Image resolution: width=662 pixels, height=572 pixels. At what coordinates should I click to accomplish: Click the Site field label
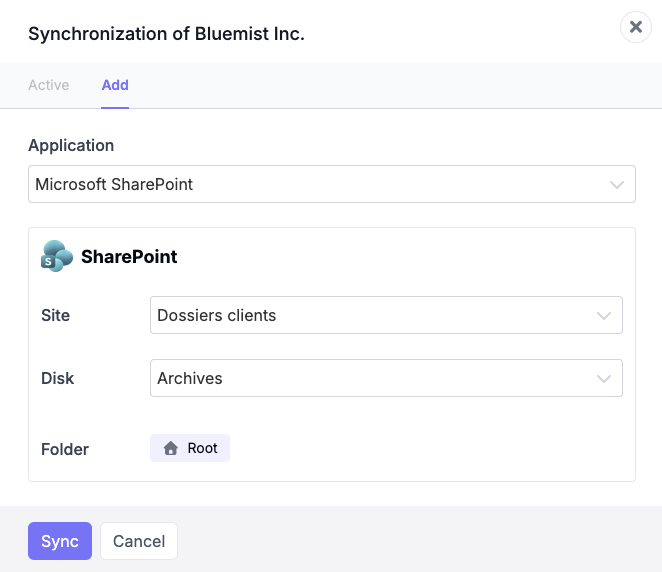55,315
